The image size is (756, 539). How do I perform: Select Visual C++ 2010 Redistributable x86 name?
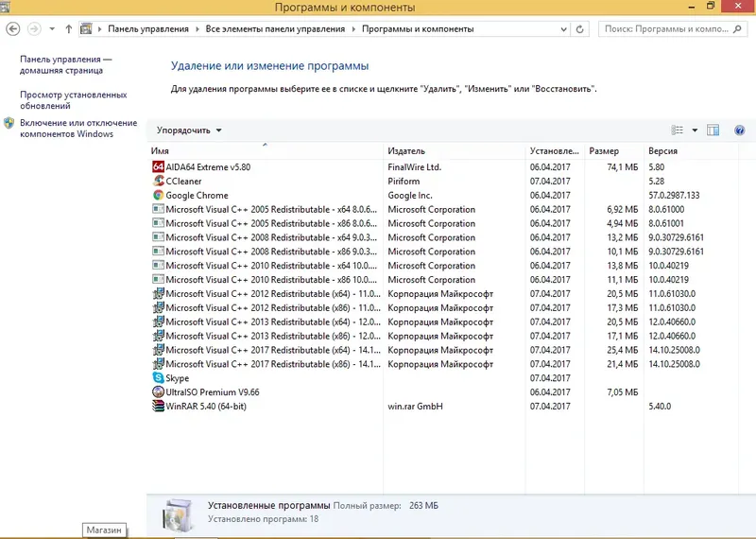click(271, 280)
